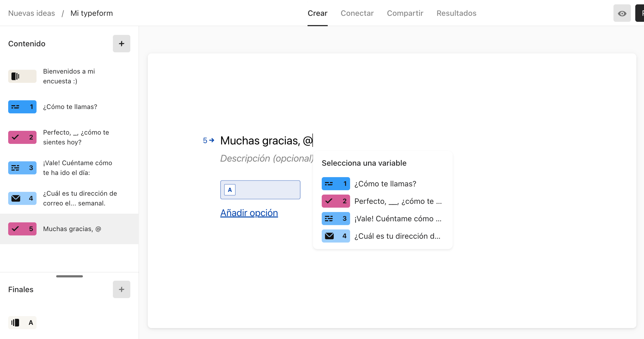Go to the Compartir tab
Image resolution: width=644 pixels, height=339 pixels.
[x=405, y=13]
